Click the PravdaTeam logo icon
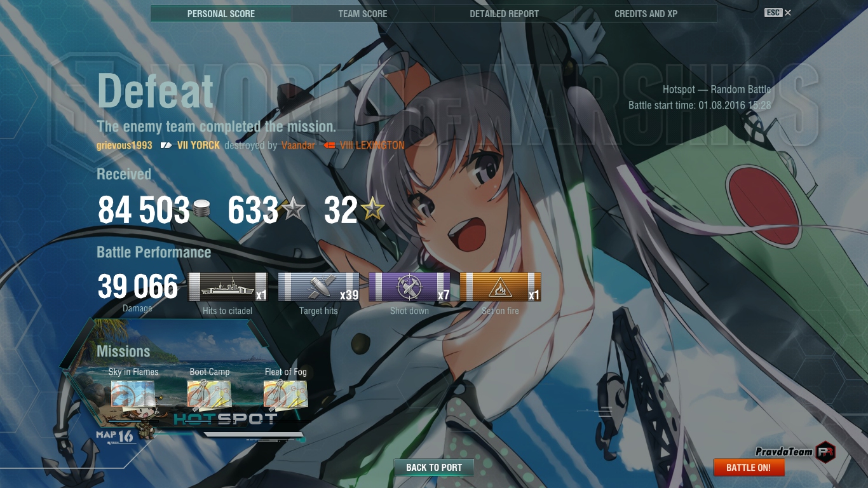 [x=825, y=452]
